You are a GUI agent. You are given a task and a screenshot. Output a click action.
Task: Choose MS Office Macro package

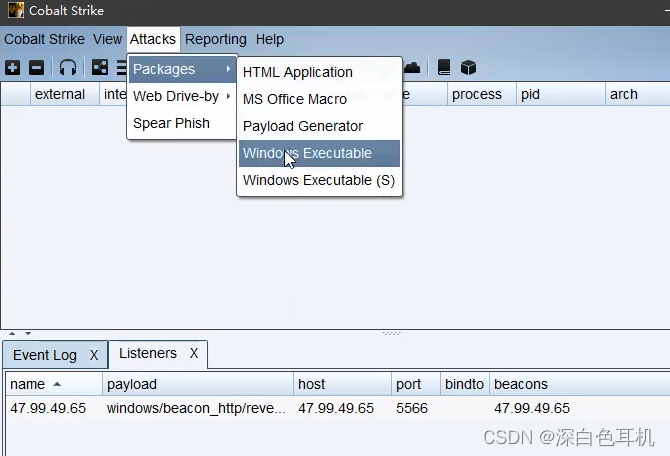point(319,99)
